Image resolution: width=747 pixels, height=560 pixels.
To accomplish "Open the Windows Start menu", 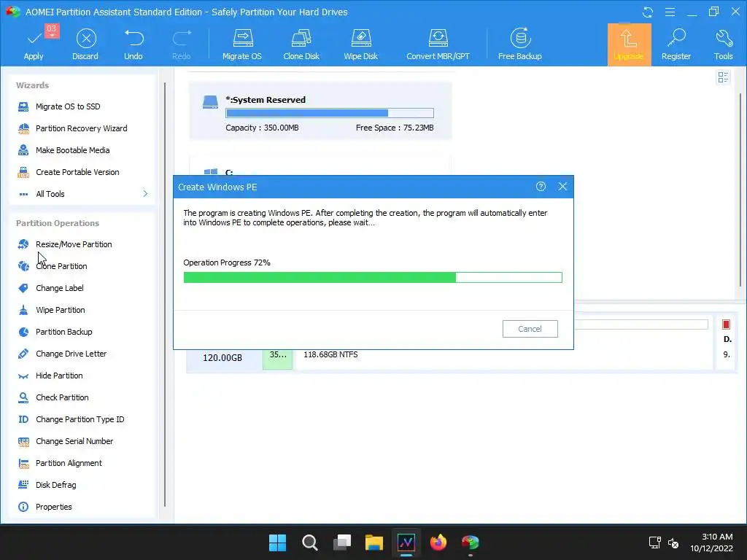I will [x=277, y=542].
